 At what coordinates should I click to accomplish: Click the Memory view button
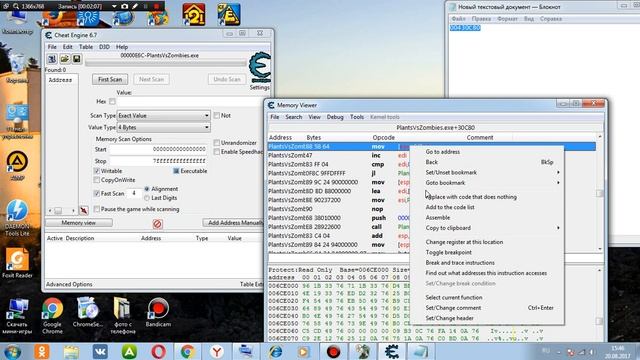79,223
